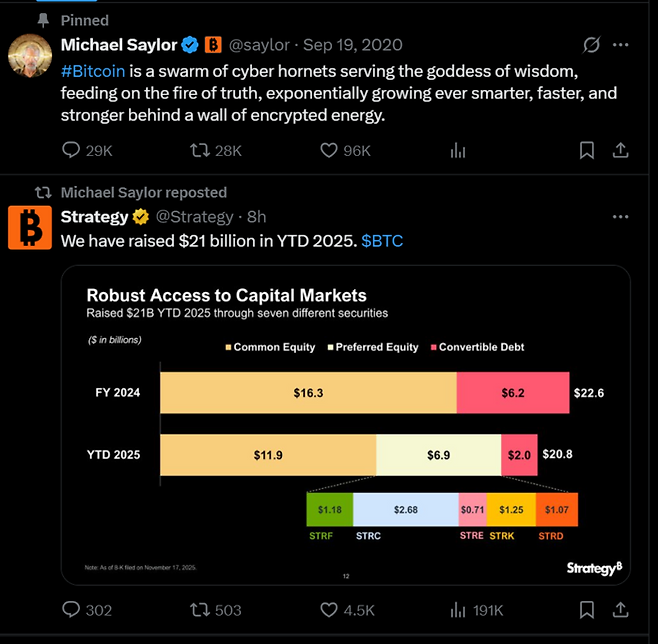Click the $BTC cashtag link
The image size is (658, 644).
pyautogui.click(x=382, y=241)
